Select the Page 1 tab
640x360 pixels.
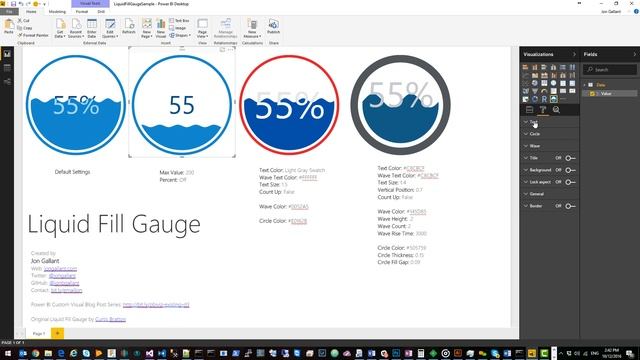point(39,333)
